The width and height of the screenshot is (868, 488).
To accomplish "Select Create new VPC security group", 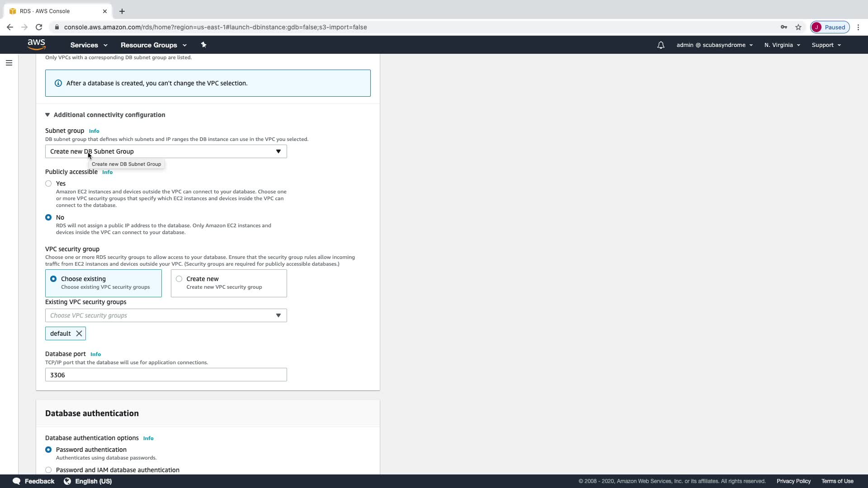I will [x=179, y=279].
